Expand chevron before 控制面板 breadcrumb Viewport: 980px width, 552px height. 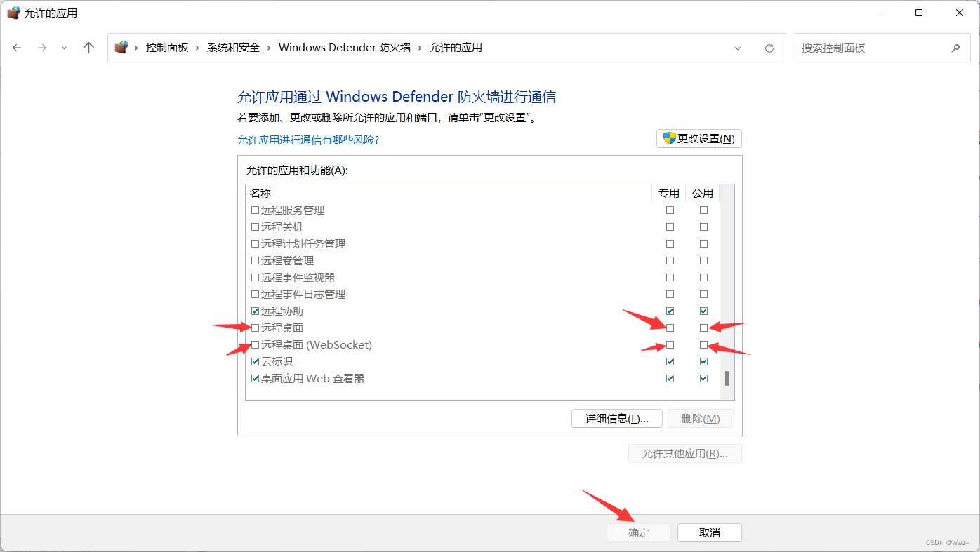pyautogui.click(x=137, y=48)
